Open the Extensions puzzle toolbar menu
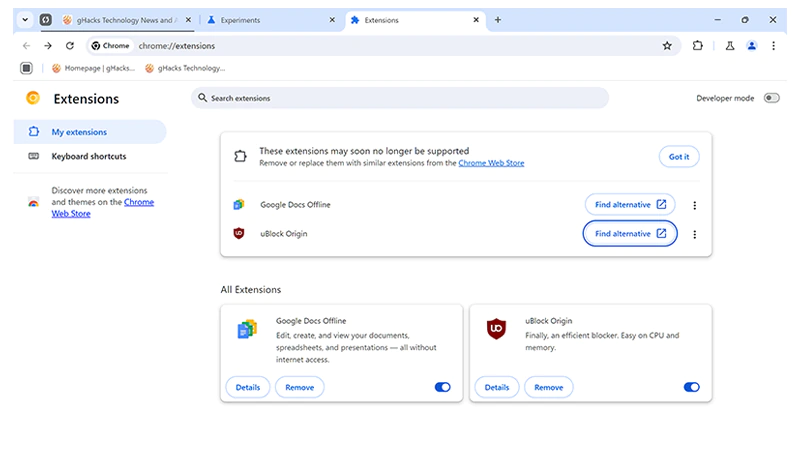This screenshot has height=467, width=800. 697,46
